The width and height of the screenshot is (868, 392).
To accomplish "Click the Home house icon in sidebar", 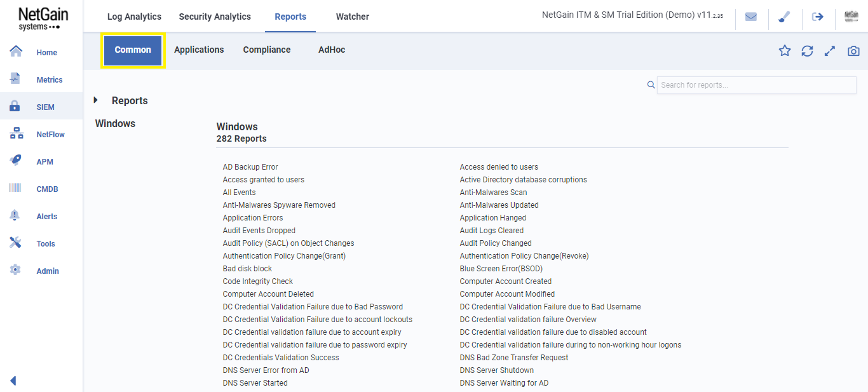I will [x=16, y=51].
